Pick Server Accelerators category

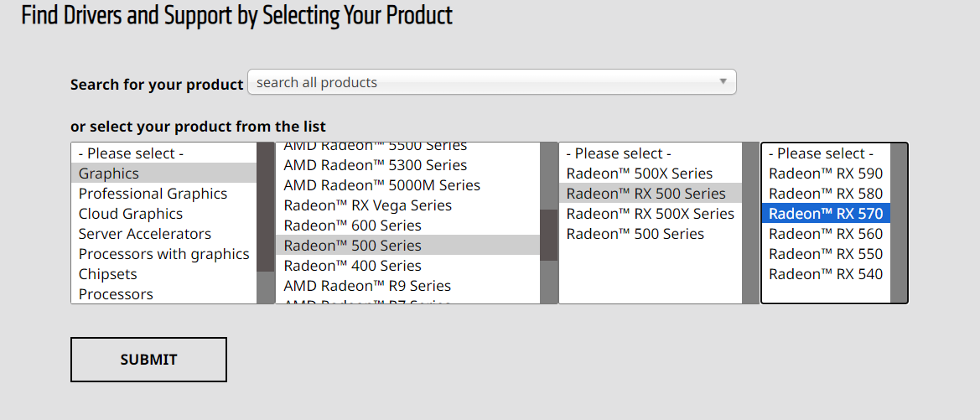pos(145,234)
